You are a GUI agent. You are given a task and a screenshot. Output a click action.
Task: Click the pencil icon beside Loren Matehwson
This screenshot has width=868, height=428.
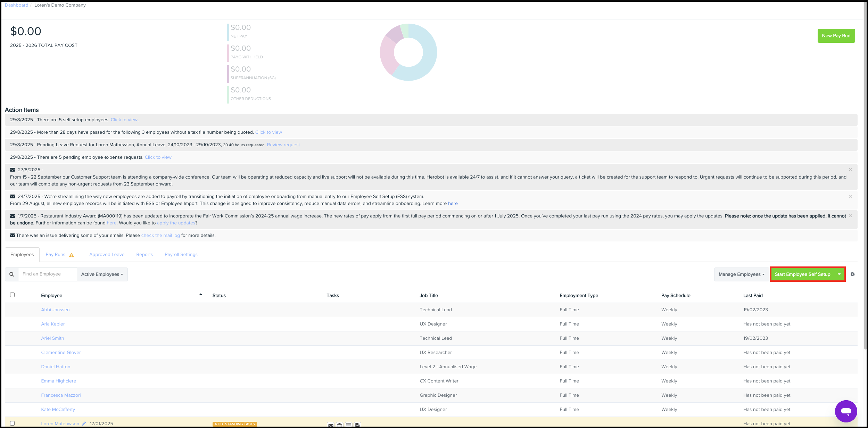tap(84, 423)
